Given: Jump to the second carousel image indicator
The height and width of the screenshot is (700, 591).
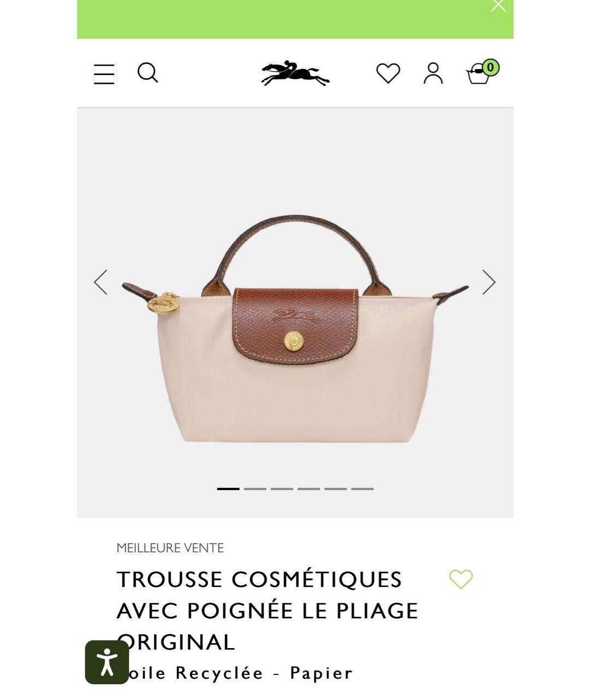Looking at the screenshot, I should tap(255, 488).
